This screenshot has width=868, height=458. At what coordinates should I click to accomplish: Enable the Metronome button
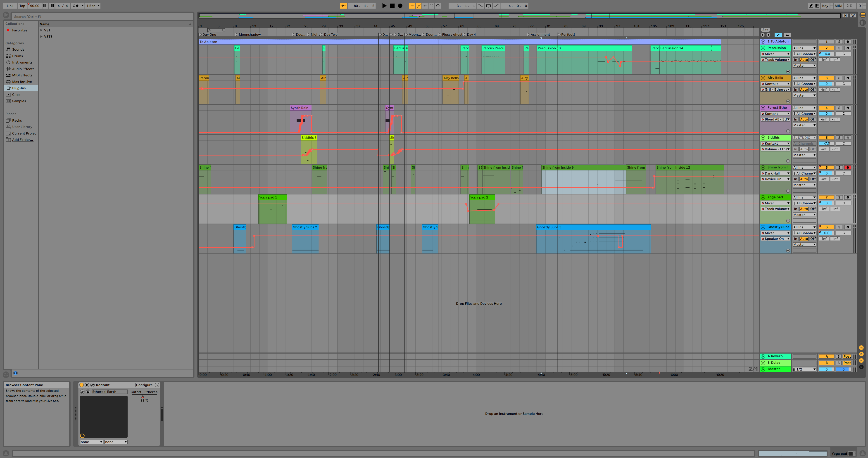point(76,6)
